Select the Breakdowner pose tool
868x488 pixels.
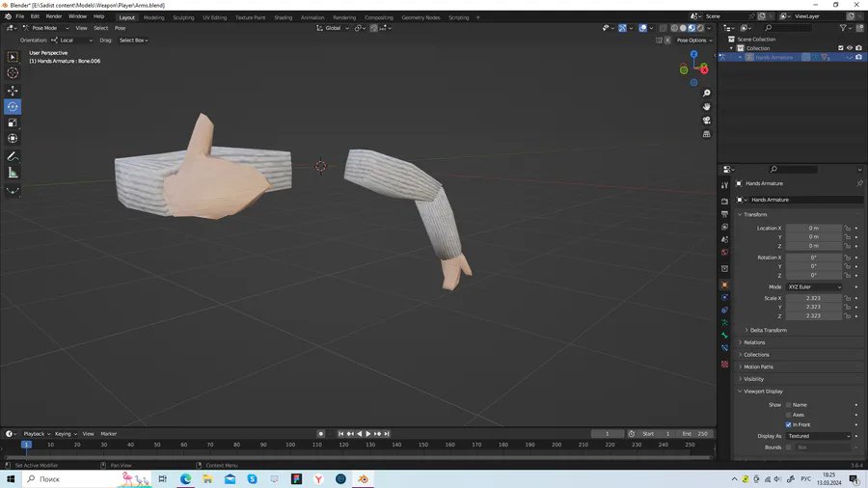point(13,191)
